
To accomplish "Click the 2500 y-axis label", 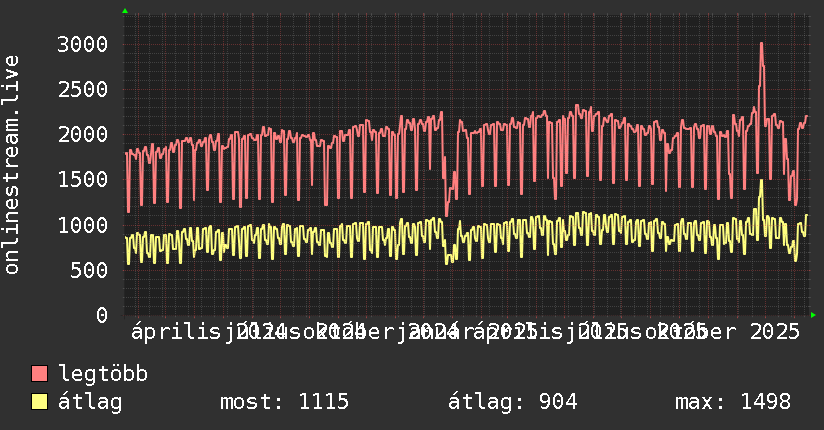I will click(x=83, y=89).
